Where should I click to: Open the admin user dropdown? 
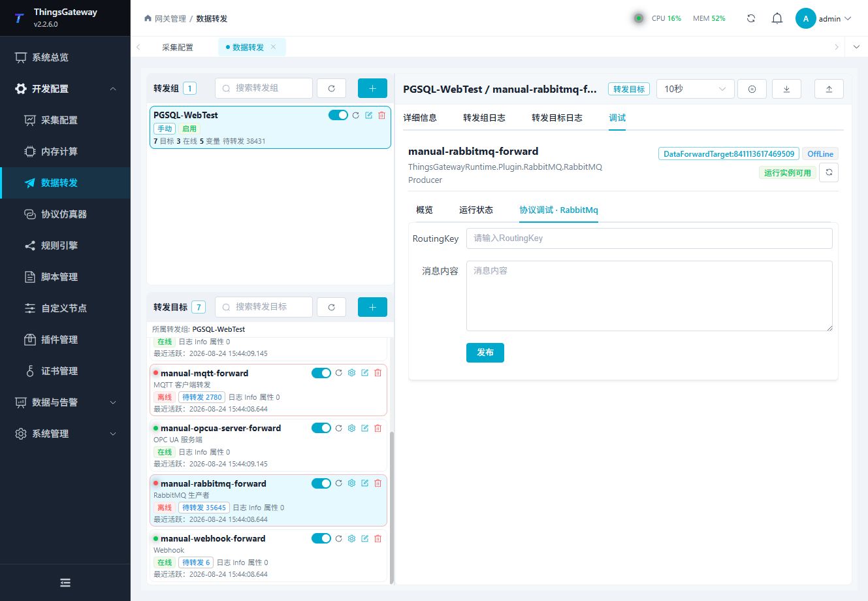pyautogui.click(x=824, y=18)
